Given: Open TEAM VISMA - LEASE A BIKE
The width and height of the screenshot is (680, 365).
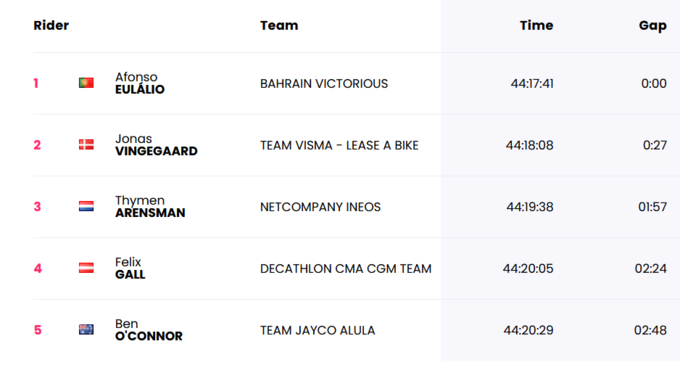Looking at the screenshot, I should click(x=339, y=145).
